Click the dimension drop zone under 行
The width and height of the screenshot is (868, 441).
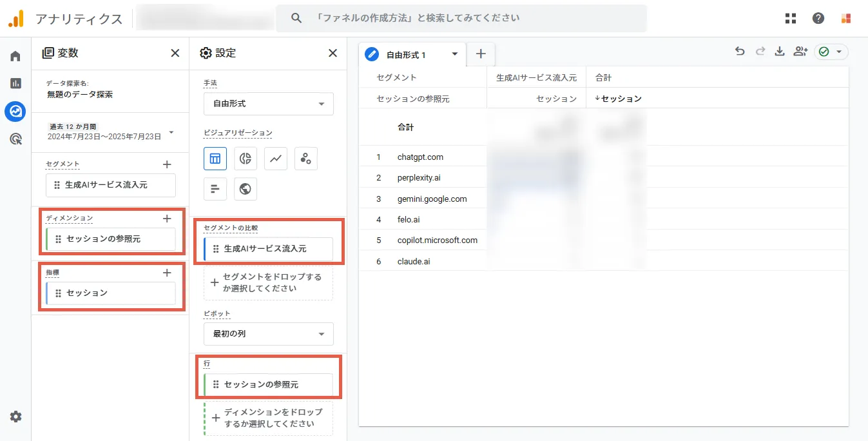[269, 418]
